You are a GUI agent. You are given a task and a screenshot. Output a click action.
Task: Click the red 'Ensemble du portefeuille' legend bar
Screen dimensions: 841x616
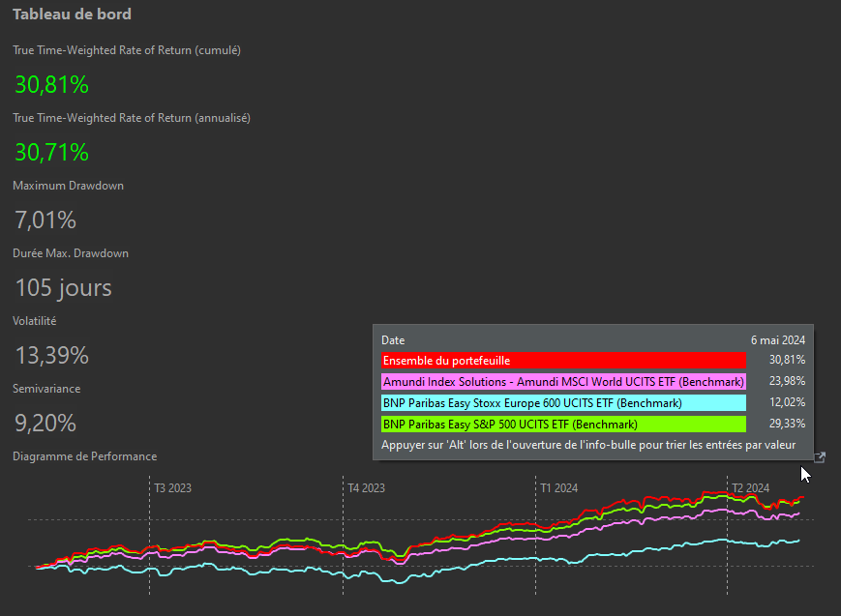tap(563, 360)
